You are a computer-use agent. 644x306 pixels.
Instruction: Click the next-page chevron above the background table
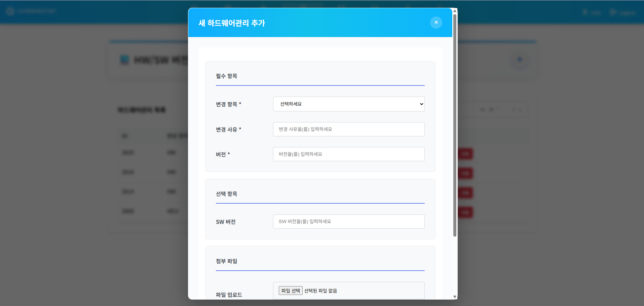[520, 109]
